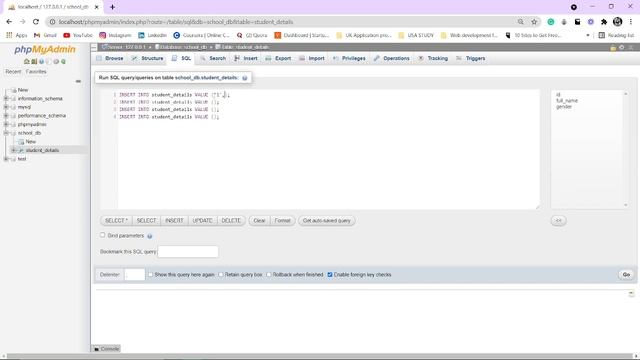Viewport: 640px width, 360px height.
Task: Click the INSERT query template button
Action: click(174, 220)
